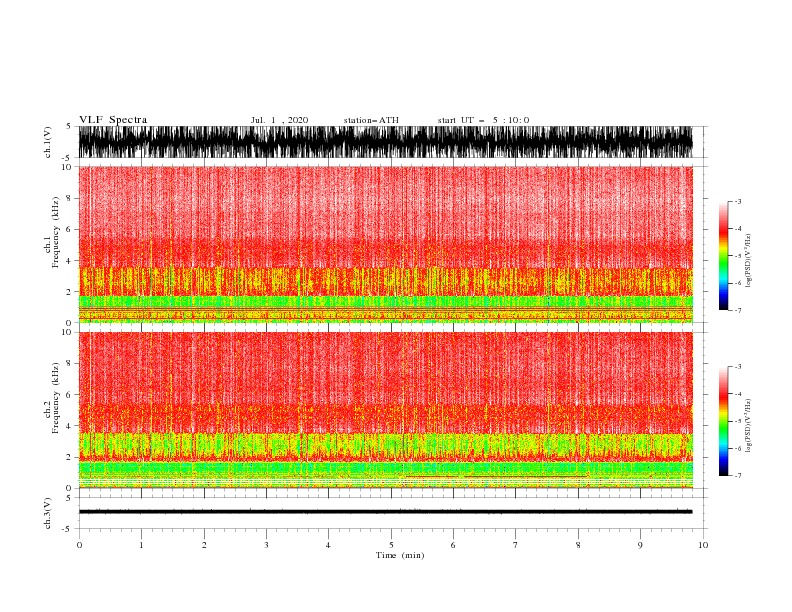Click time axis tick label "10"
Screen dimensions: 792x612
click(703, 545)
